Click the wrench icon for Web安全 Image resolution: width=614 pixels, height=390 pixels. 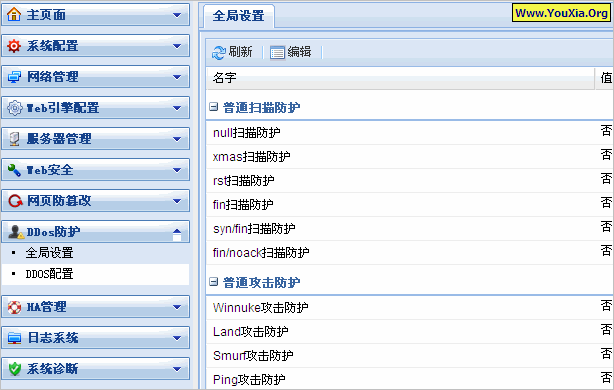click(14, 170)
